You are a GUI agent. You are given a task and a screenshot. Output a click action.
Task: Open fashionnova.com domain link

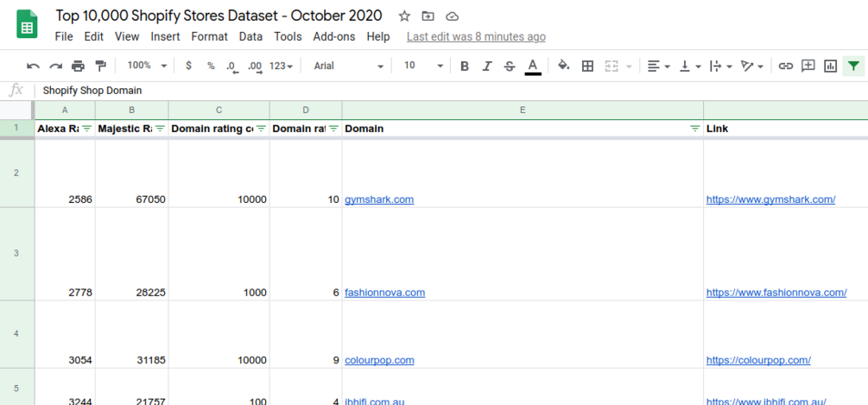pyautogui.click(x=384, y=292)
